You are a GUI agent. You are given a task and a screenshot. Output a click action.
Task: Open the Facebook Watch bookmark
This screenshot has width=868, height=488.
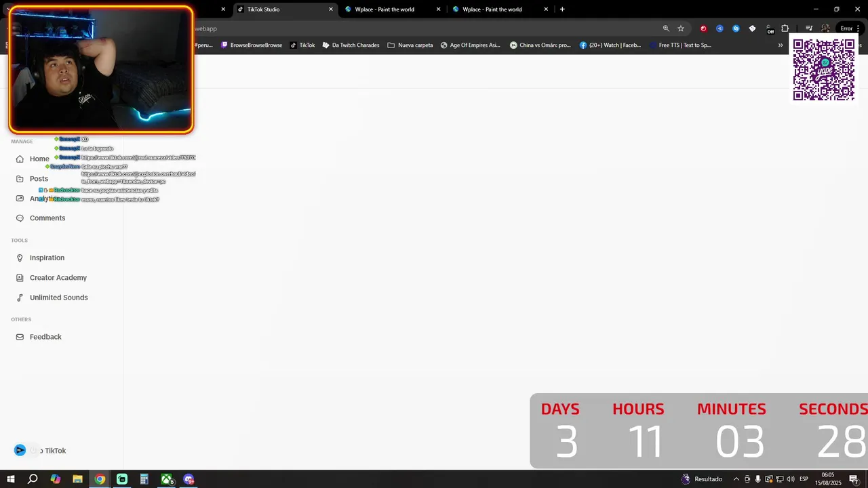click(x=610, y=45)
